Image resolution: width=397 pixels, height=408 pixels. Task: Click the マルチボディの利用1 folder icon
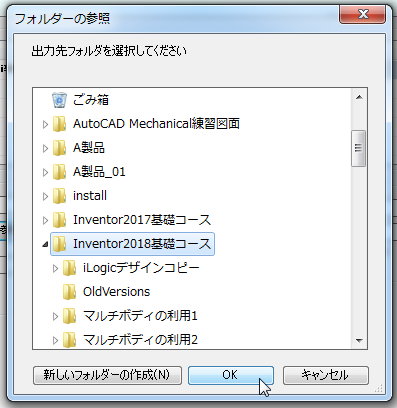tap(70, 316)
